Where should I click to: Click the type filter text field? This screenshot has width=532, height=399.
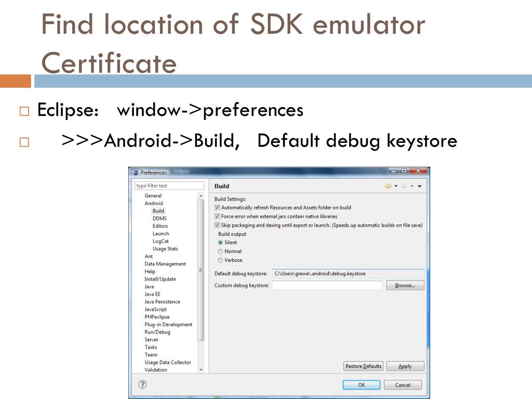(x=169, y=185)
